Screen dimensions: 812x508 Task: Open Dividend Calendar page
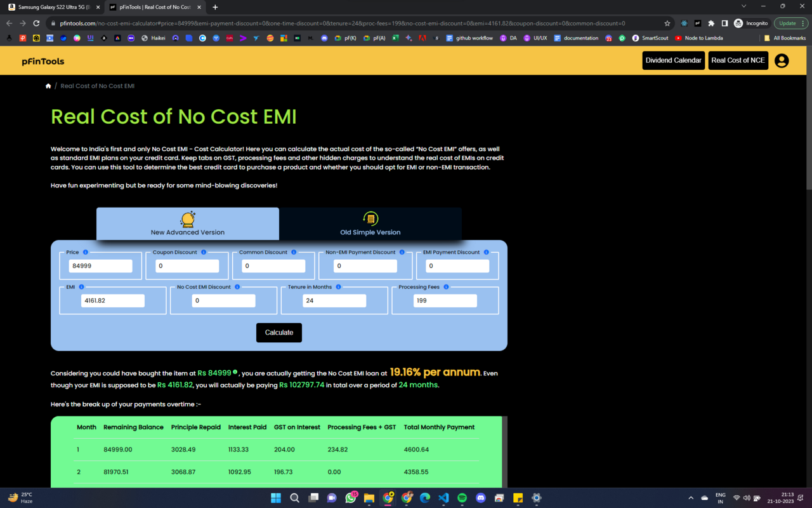(x=674, y=60)
